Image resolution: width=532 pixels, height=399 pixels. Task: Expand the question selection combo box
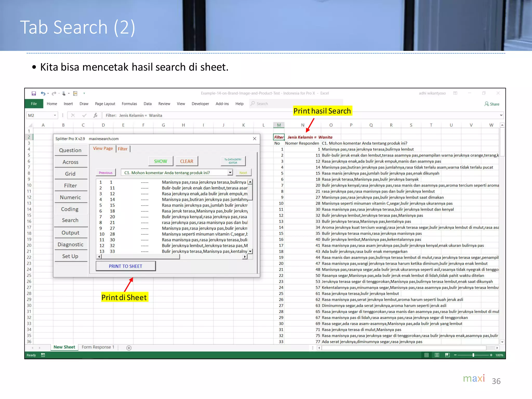click(x=230, y=172)
